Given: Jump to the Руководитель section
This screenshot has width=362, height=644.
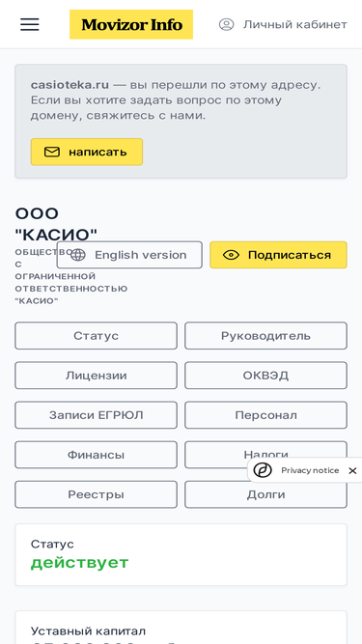Looking at the screenshot, I should pyautogui.click(x=265, y=336).
